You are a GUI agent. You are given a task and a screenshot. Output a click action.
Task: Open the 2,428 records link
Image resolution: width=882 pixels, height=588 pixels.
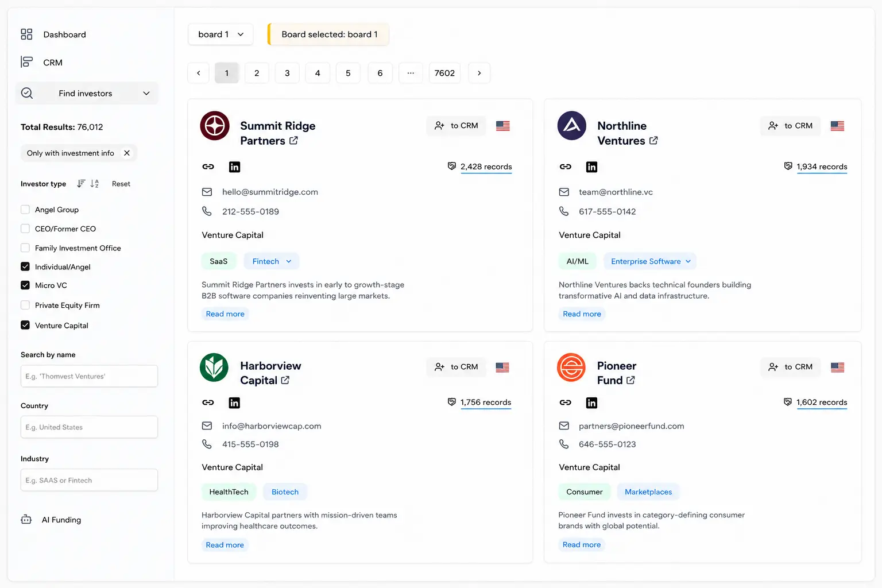[x=486, y=167]
